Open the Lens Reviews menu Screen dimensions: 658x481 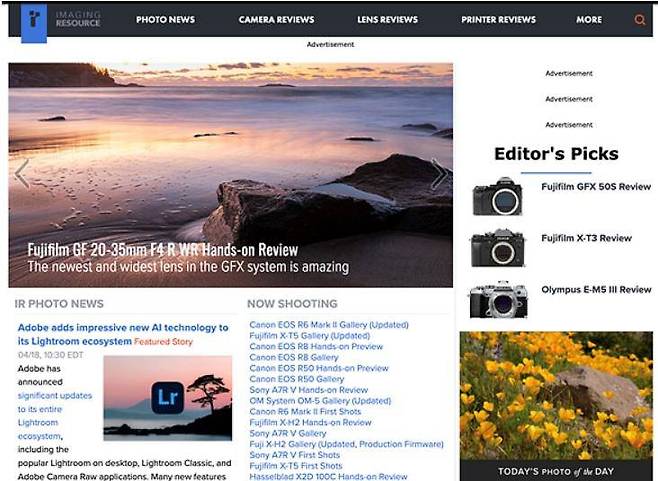click(x=387, y=20)
